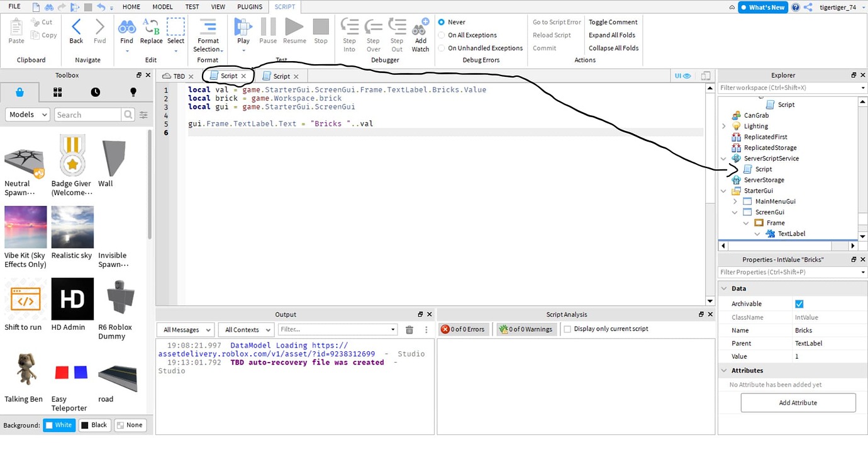Viewport: 868px width, 452px height.
Task: Select the On Unhandled Exceptions option
Action: click(442, 48)
